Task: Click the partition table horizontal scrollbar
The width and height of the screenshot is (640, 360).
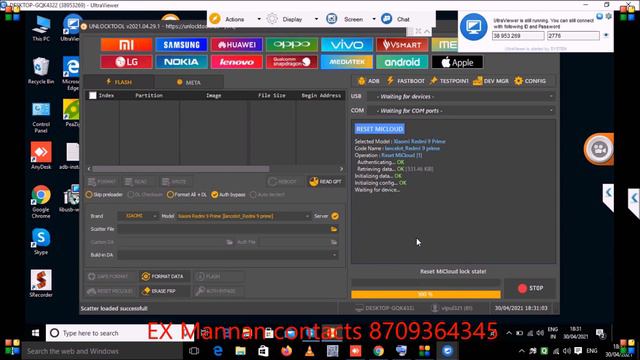Action: (x=181, y=169)
